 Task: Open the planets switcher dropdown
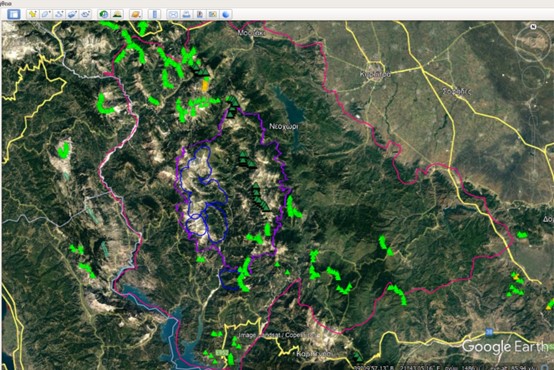pos(136,14)
